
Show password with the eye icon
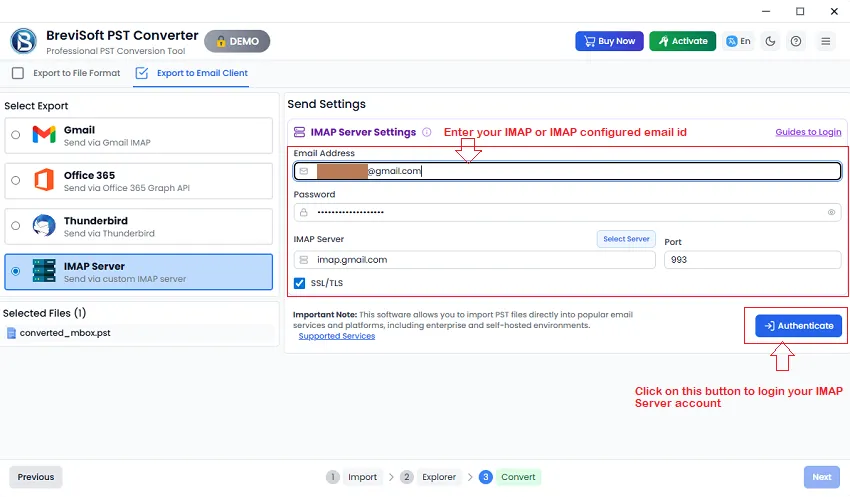831,212
